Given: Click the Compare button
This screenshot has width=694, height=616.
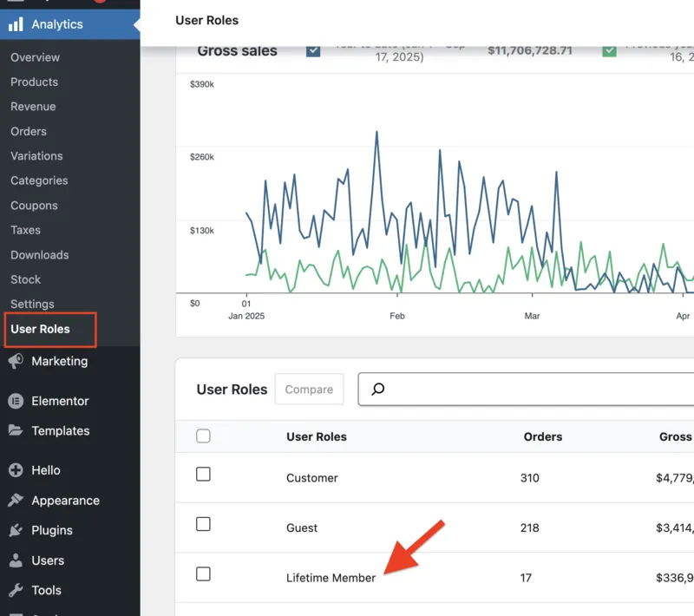Looking at the screenshot, I should tap(309, 389).
